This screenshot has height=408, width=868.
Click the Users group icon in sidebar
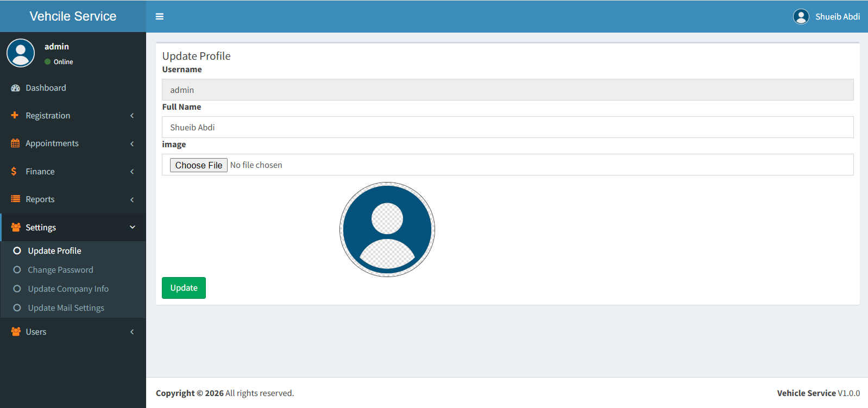click(16, 331)
